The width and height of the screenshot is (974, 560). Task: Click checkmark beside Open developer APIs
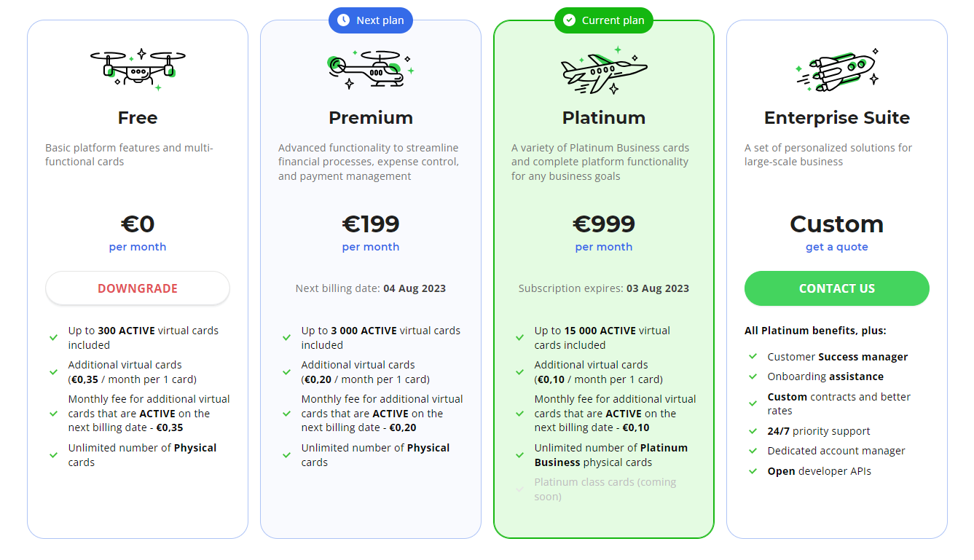(753, 471)
